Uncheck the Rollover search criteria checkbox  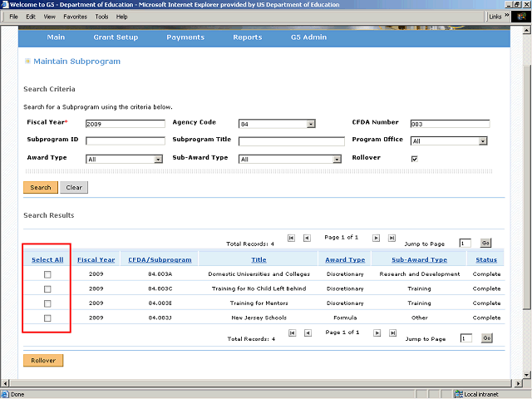(414, 159)
